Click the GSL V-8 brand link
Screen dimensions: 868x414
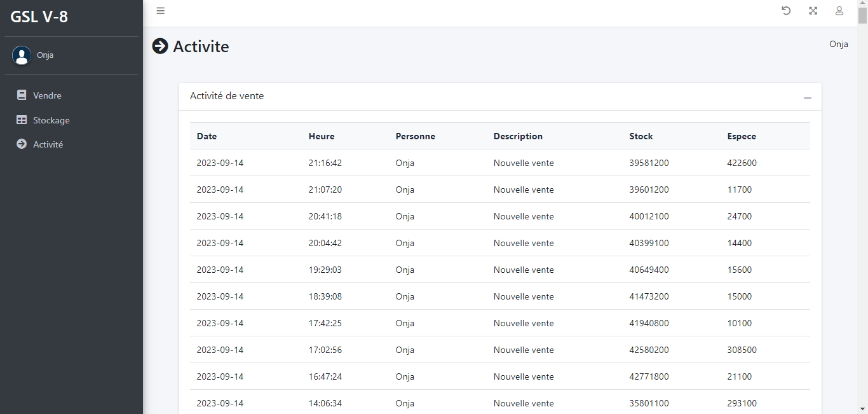coord(39,17)
